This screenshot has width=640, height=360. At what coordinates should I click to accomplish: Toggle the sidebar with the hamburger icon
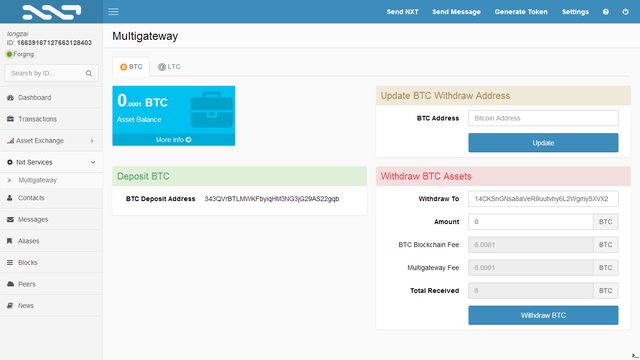[x=113, y=11]
